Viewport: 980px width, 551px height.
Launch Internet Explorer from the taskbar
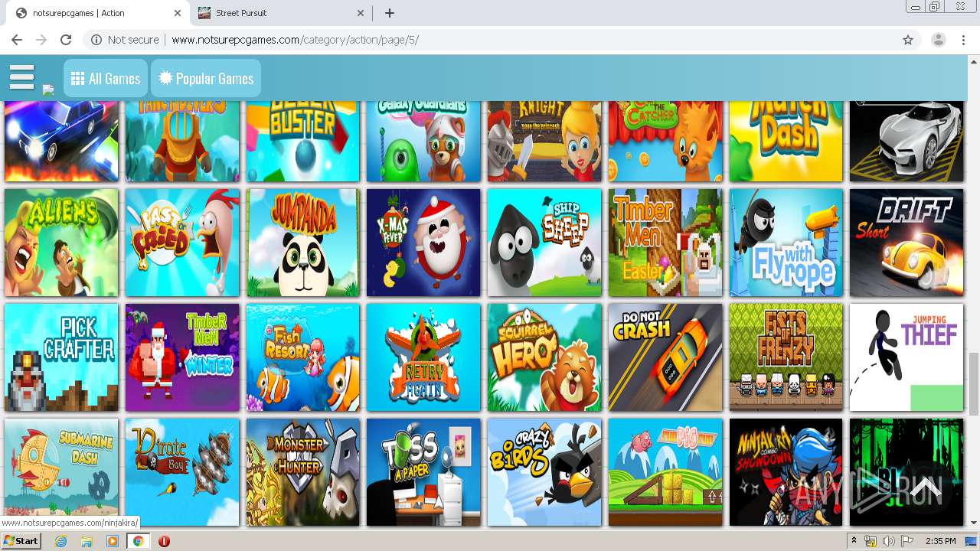point(60,541)
